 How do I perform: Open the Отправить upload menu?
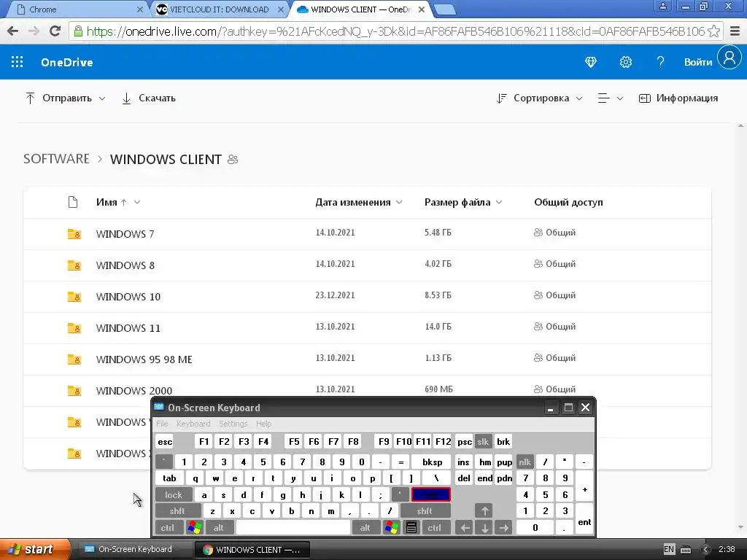tap(65, 98)
